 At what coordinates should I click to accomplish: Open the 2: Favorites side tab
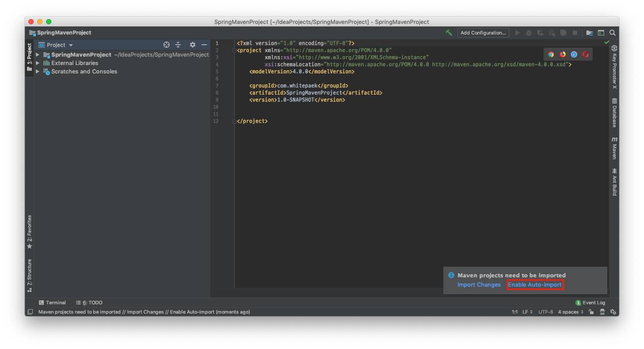29,232
